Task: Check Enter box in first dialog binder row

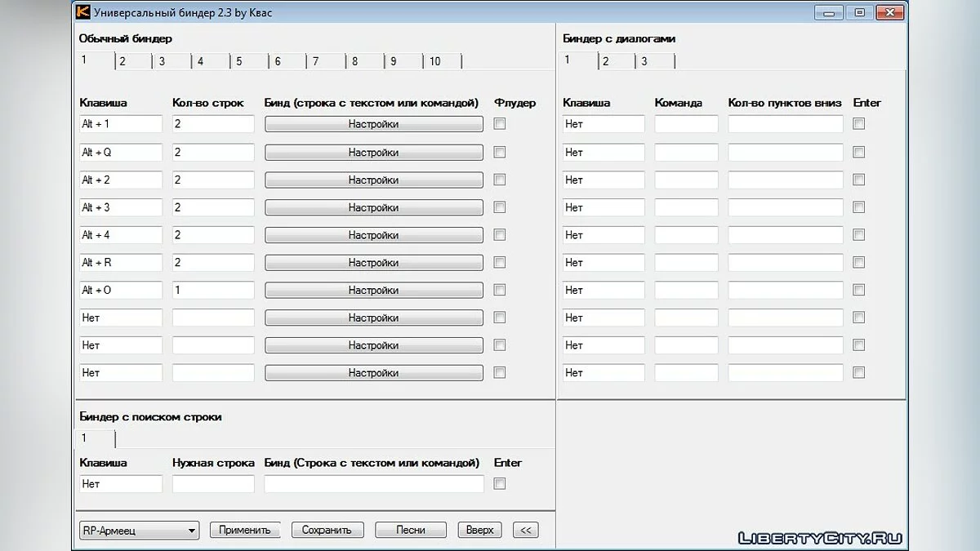Action: pos(859,124)
